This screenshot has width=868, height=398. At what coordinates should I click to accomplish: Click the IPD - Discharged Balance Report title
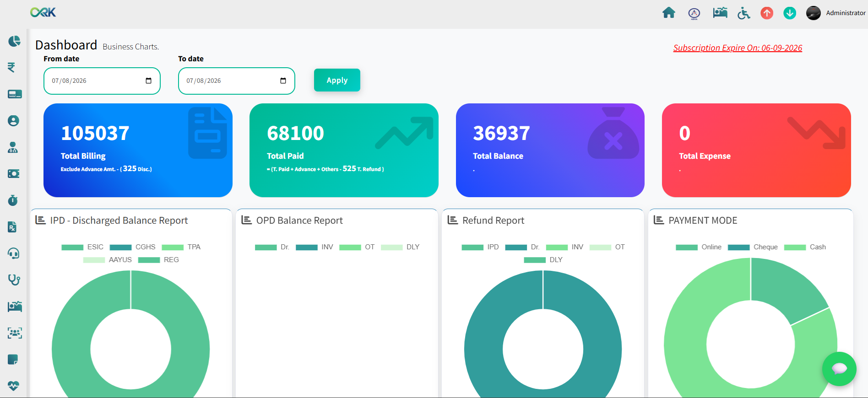pyautogui.click(x=119, y=221)
